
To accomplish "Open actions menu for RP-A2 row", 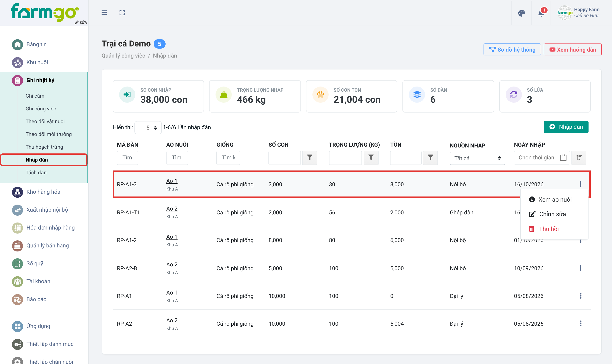I will 580,324.
